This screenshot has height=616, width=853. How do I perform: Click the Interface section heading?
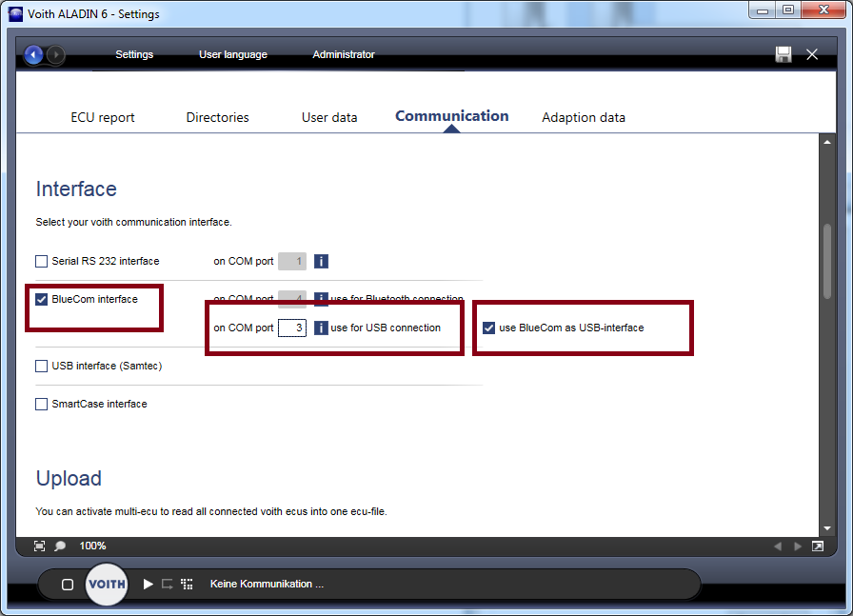pyautogui.click(x=76, y=189)
